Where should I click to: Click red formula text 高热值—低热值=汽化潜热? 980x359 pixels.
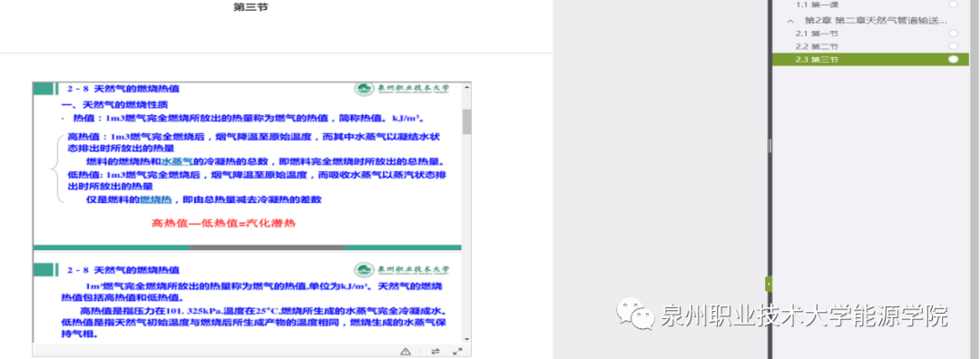223,223
